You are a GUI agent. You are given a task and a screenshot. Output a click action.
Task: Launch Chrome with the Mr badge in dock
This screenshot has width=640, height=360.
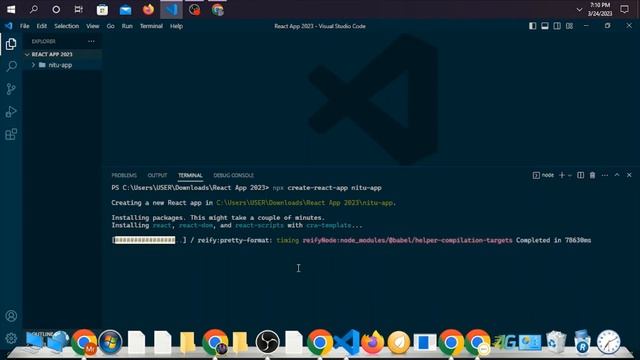pos(84,342)
